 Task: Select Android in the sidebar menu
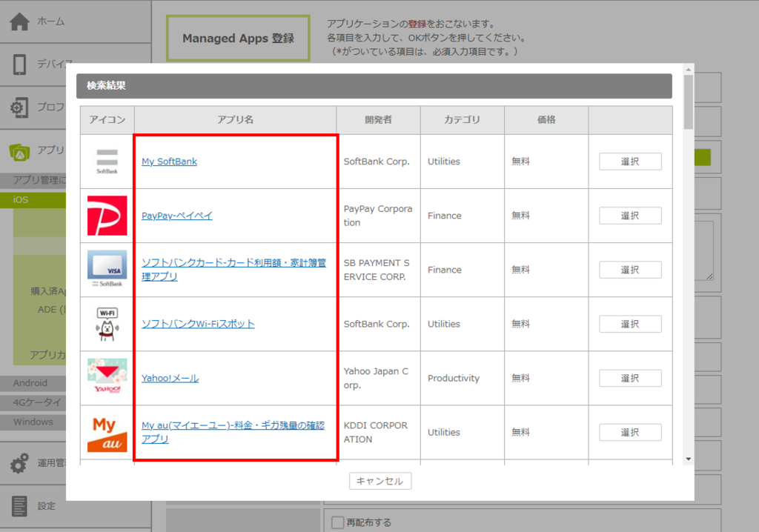[x=30, y=383]
